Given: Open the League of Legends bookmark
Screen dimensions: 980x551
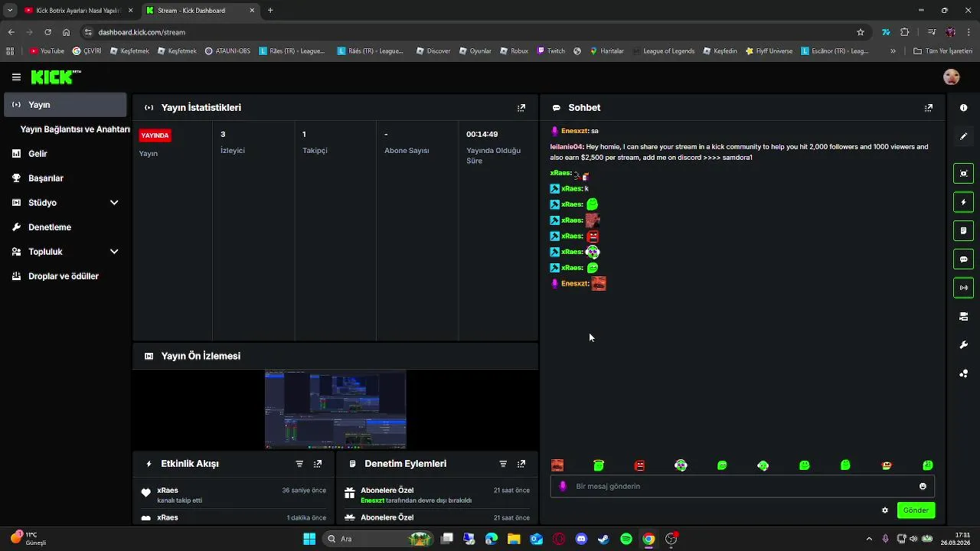Looking at the screenshot, I should coord(663,51).
